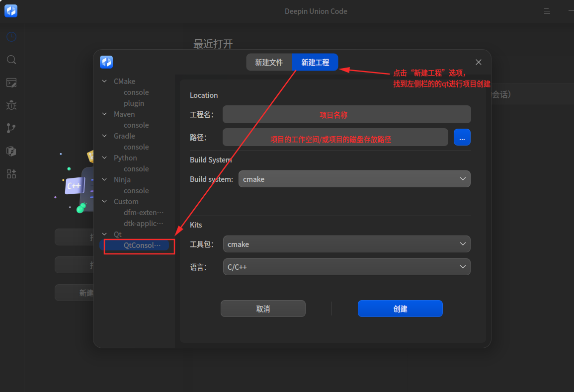The width and height of the screenshot is (574, 392).
Task: Select console under Python
Action: (x=136, y=169)
